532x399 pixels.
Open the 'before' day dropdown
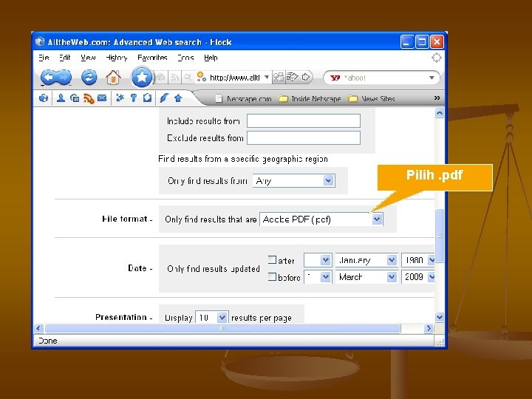pos(318,277)
